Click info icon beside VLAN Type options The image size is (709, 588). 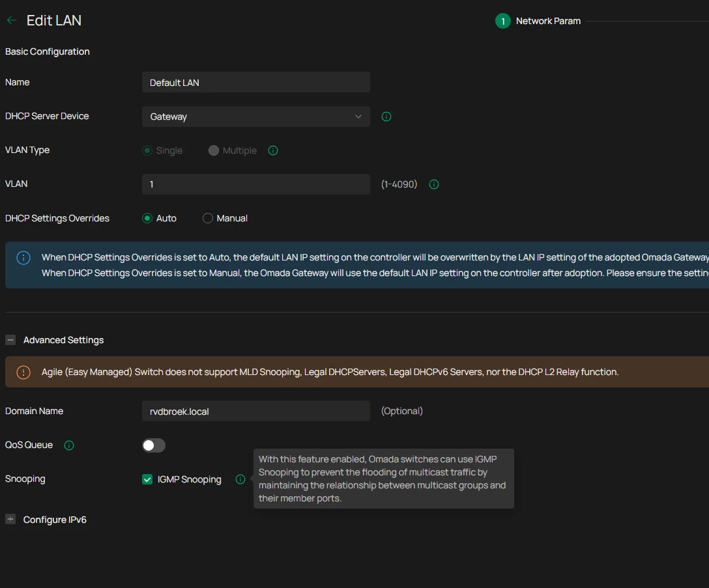pyautogui.click(x=273, y=150)
